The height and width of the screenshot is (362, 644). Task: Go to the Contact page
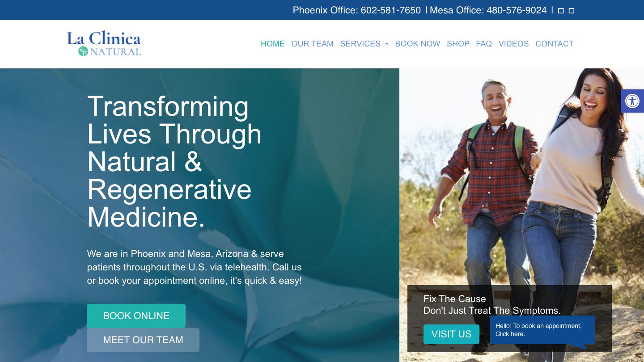coord(555,44)
